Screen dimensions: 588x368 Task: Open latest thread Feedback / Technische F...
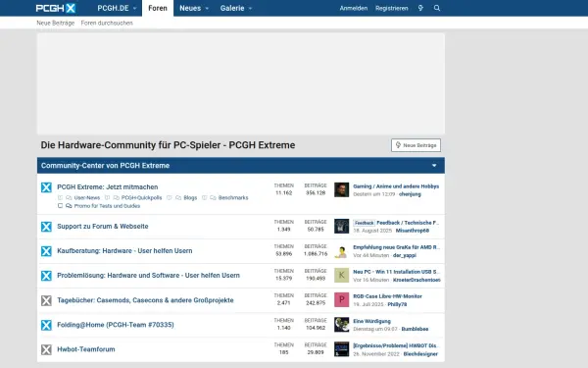408,223
